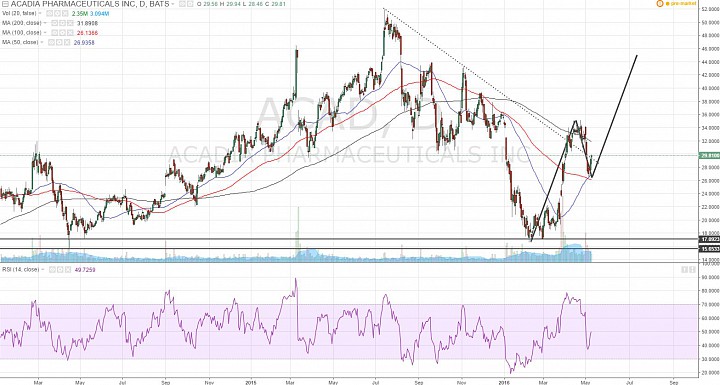Remove the Vol (20, false) indicator
720x385 pixels.
(x=65, y=14)
